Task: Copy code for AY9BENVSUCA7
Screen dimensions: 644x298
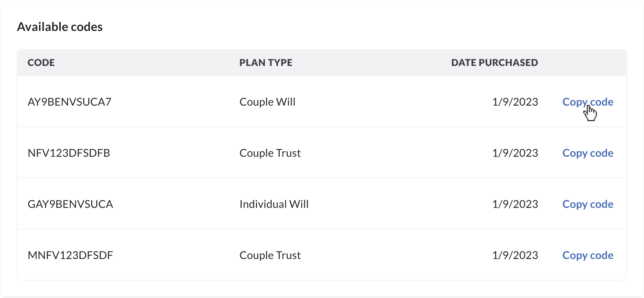Action: pyautogui.click(x=588, y=102)
